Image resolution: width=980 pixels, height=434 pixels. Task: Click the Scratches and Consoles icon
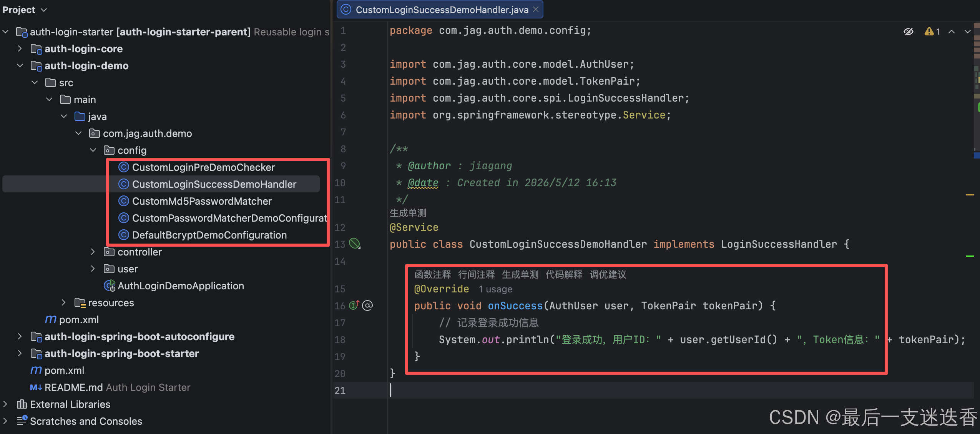pyautogui.click(x=22, y=421)
